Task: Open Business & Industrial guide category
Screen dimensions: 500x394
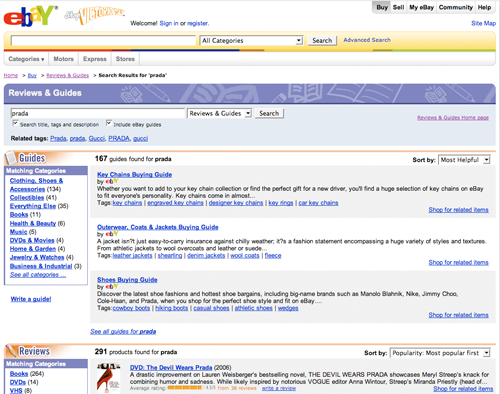Action: (41, 266)
